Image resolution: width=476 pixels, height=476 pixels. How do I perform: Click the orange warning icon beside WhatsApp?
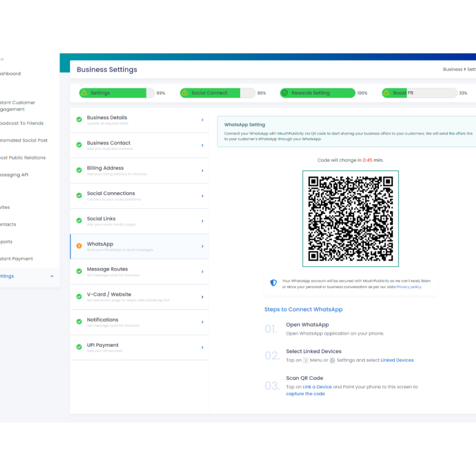click(x=79, y=246)
